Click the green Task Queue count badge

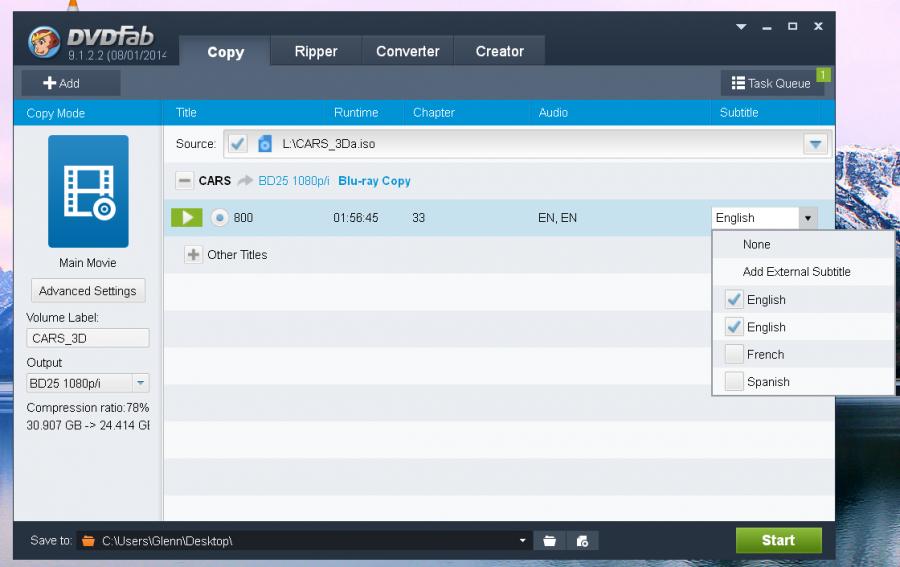[823, 75]
